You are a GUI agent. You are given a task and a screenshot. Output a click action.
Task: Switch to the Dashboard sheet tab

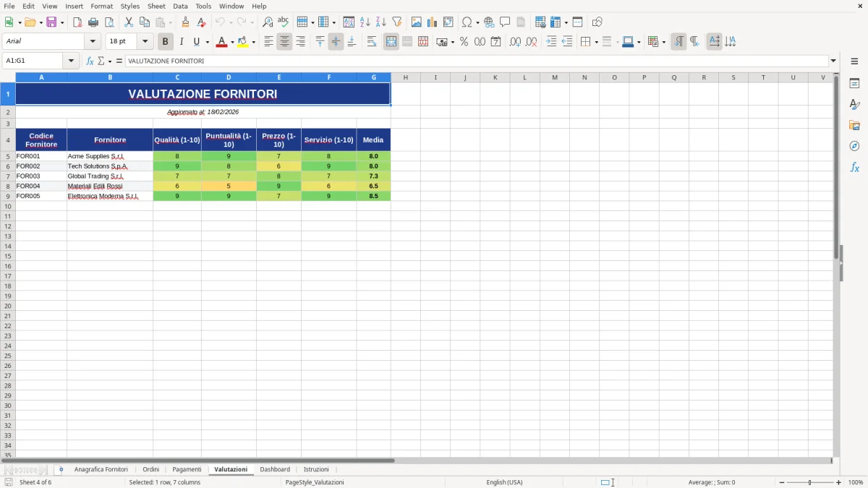click(275, 469)
